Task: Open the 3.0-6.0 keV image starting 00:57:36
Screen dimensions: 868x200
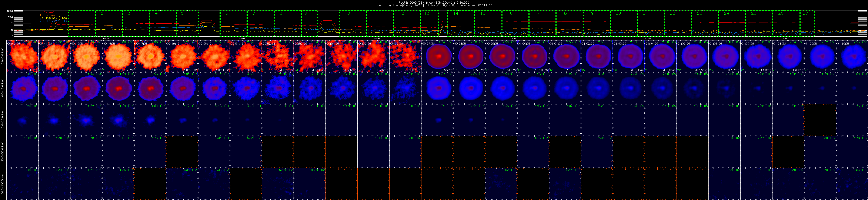Action: coord(437,56)
